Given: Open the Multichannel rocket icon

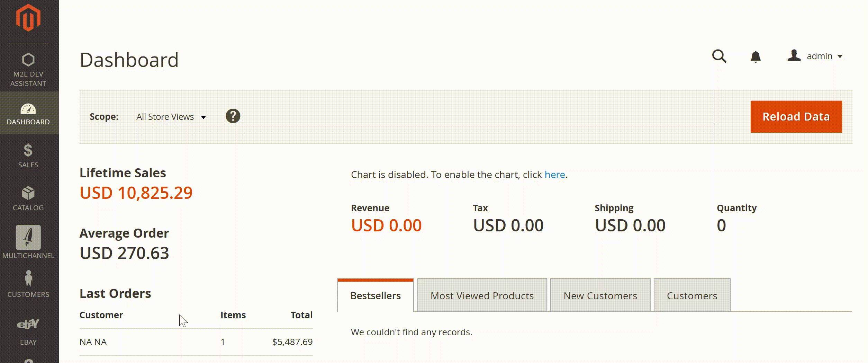Looking at the screenshot, I should coord(28,238).
